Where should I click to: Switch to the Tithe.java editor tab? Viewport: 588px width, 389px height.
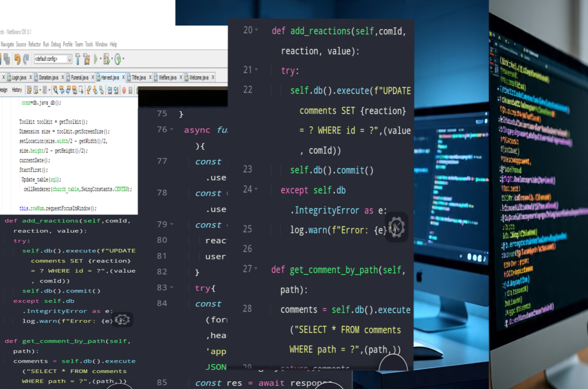[139, 77]
